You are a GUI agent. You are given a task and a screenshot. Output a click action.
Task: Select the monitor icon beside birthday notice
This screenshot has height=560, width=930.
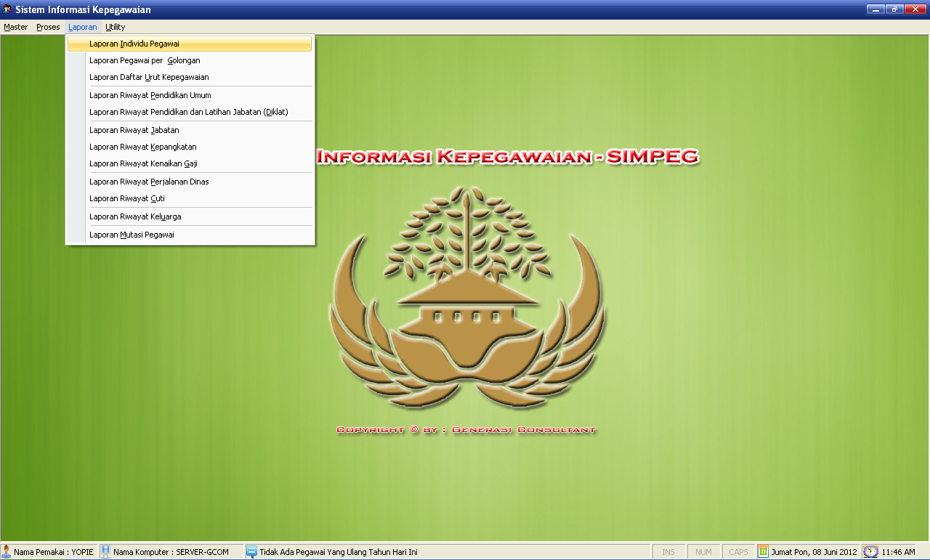point(251,552)
